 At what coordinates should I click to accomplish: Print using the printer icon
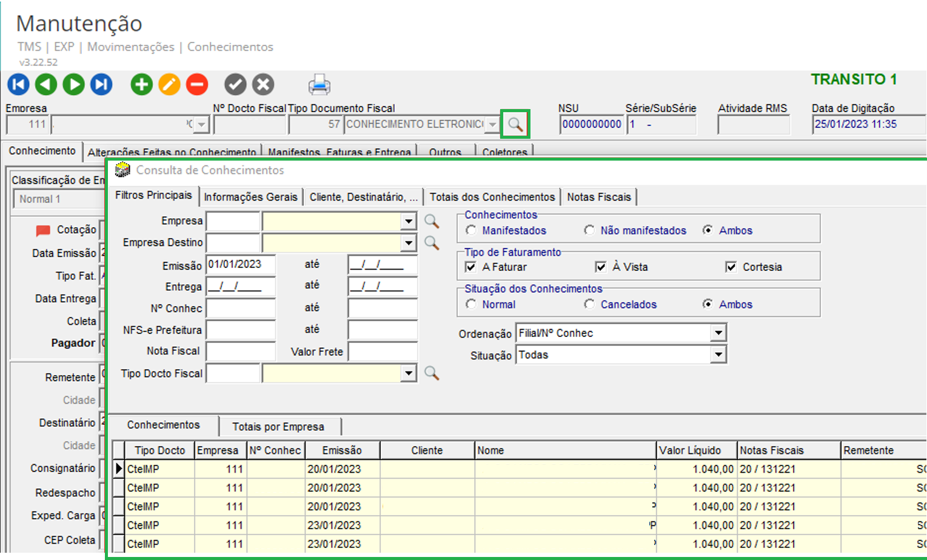pos(319,84)
